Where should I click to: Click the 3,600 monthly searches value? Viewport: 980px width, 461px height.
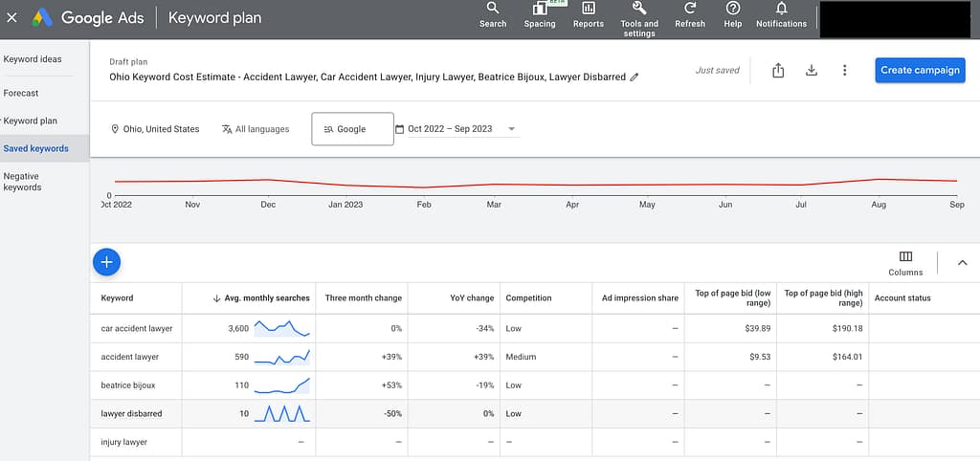[238, 329]
